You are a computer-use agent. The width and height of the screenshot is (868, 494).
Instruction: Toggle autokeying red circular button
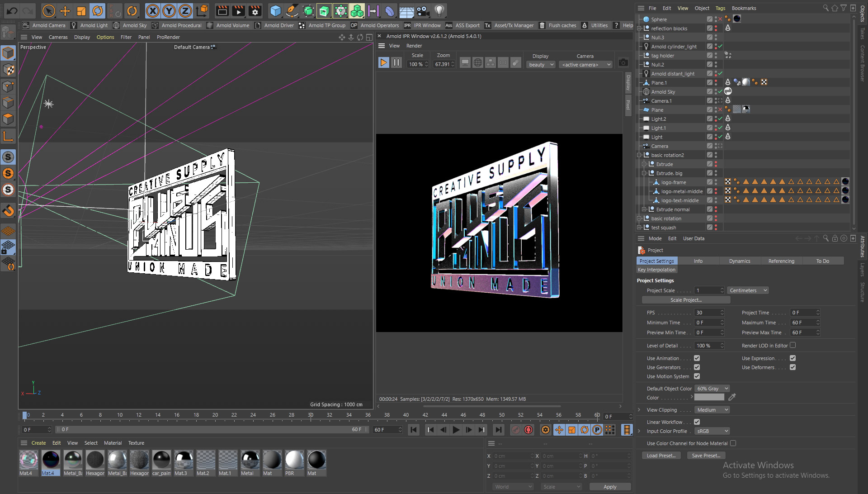click(528, 430)
